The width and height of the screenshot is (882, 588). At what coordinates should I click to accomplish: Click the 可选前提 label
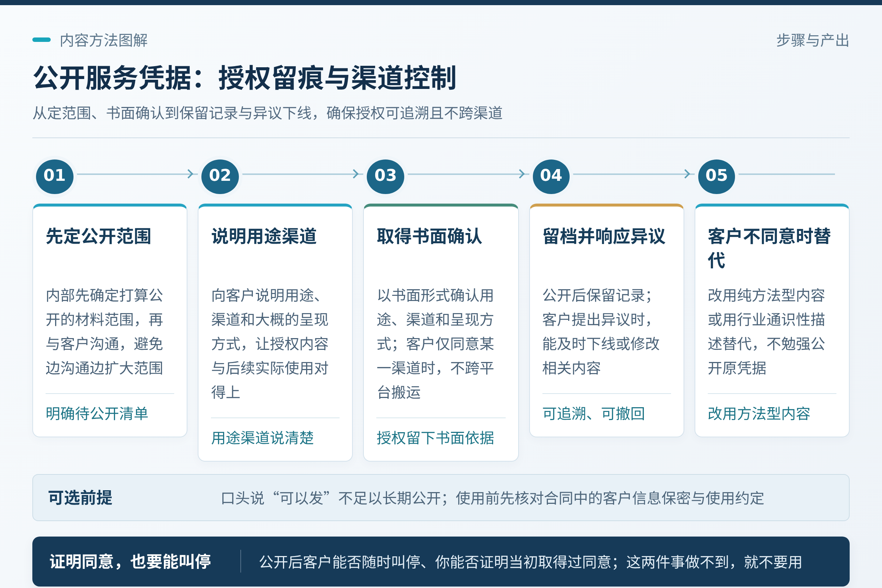(x=80, y=498)
